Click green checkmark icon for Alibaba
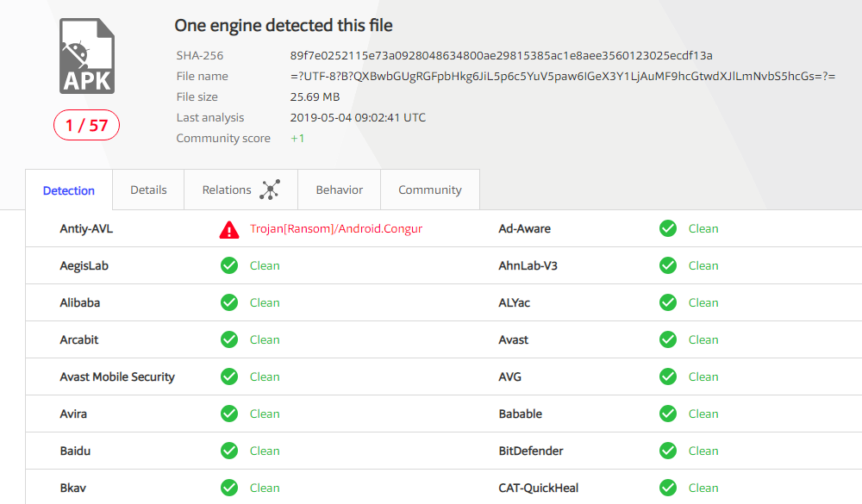This screenshot has height=504, width=862. [229, 302]
